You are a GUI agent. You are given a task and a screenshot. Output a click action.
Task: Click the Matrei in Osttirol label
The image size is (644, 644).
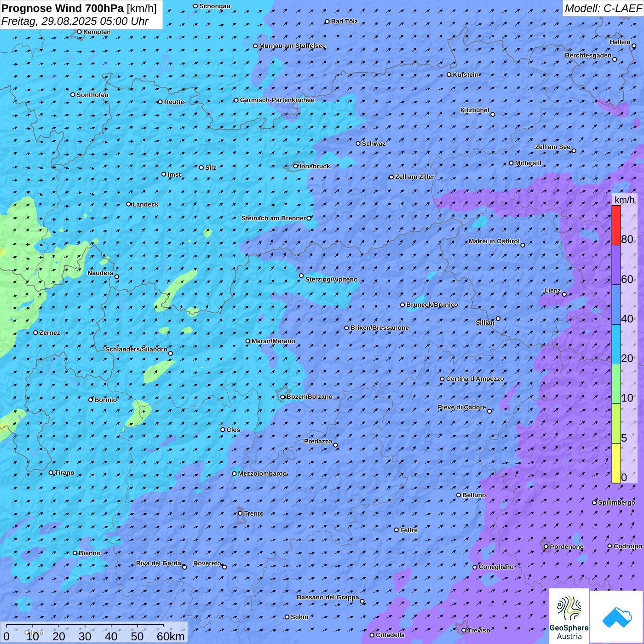coord(494,241)
